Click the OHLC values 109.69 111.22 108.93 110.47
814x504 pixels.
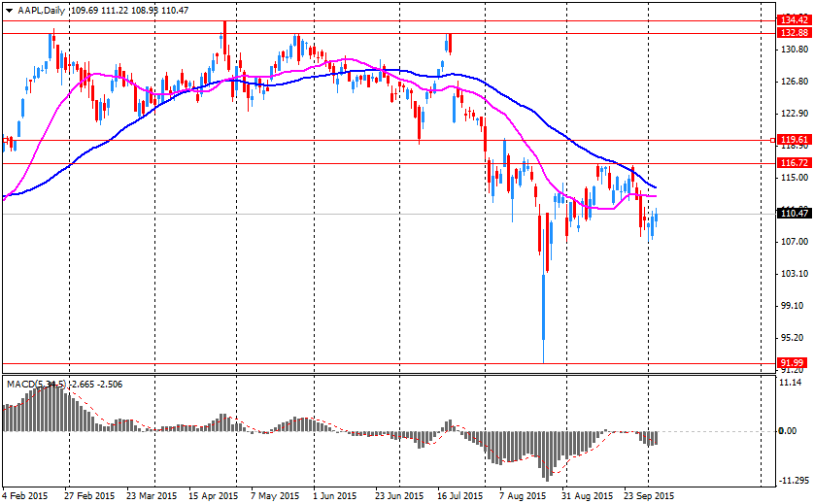click(130, 11)
